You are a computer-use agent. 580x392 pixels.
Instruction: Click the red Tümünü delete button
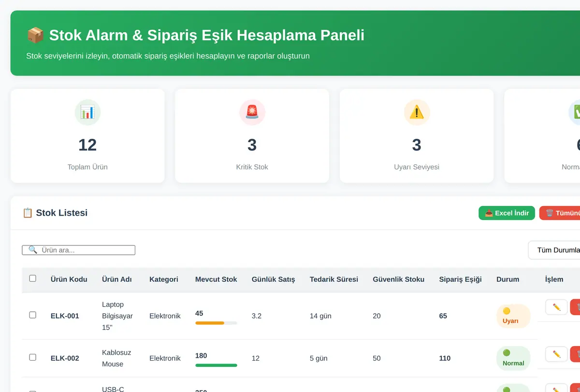coord(560,213)
